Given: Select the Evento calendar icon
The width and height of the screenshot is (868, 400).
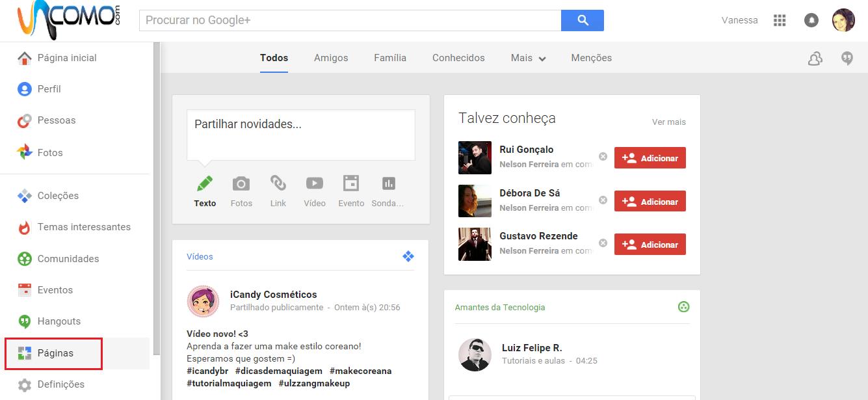Looking at the screenshot, I should 351,184.
